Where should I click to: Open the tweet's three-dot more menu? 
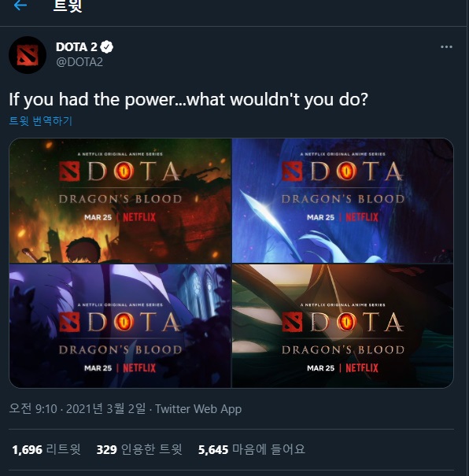(446, 47)
